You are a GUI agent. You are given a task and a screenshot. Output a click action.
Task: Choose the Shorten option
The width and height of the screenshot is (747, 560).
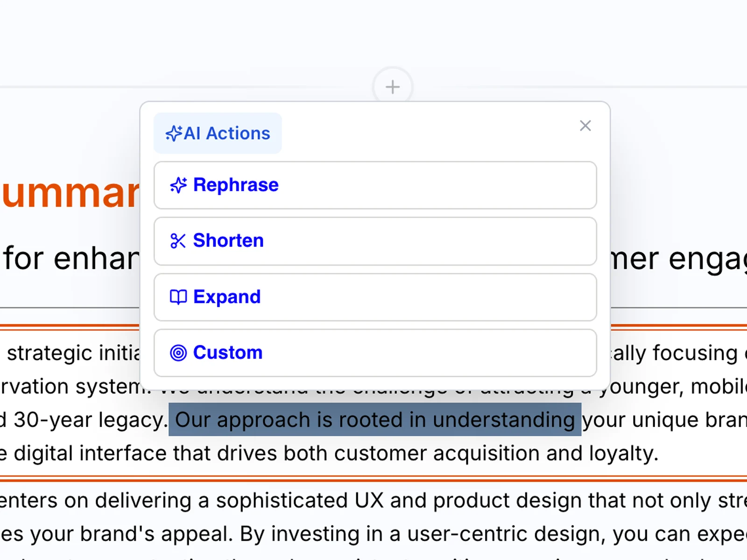(x=375, y=241)
